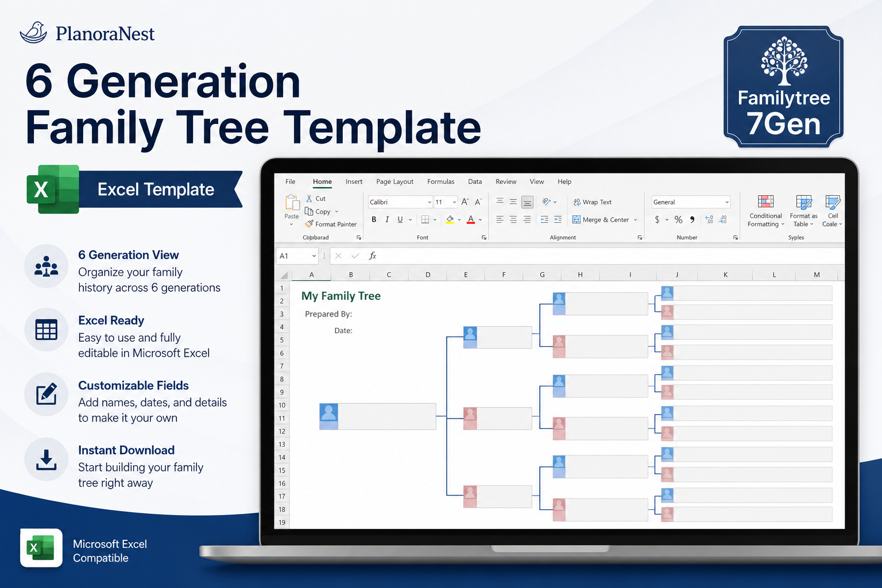Select column header D
Viewport: 882px width, 588px height.
point(428,274)
